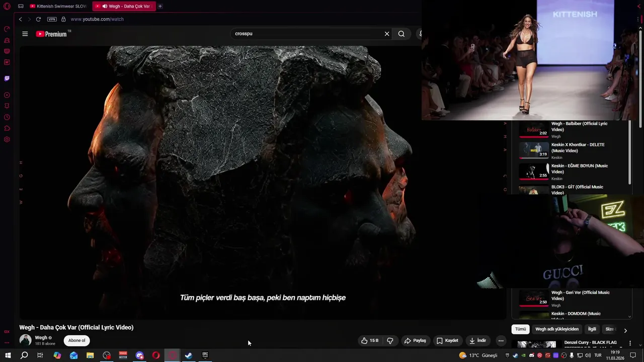Open Twitch panel in Opera sidebar
The width and height of the screenshot is (644, 362).
pos(7,78)
